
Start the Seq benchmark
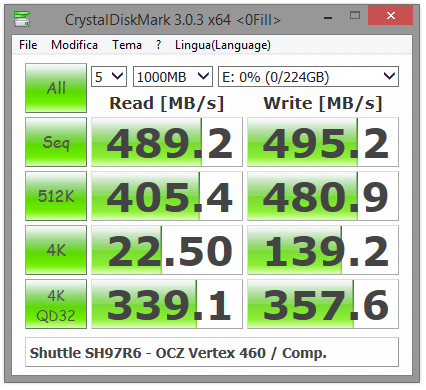(56, 142)
